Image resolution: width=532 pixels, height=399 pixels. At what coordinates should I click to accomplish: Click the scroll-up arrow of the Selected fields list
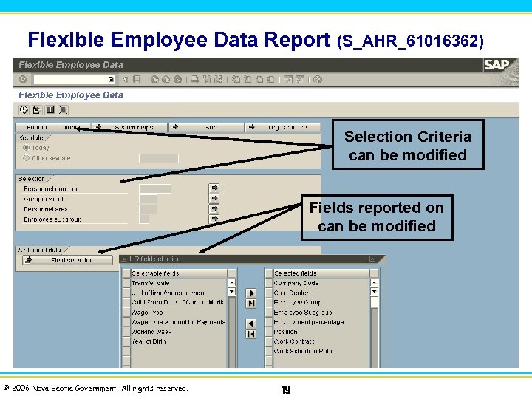[x=374, y=282]
